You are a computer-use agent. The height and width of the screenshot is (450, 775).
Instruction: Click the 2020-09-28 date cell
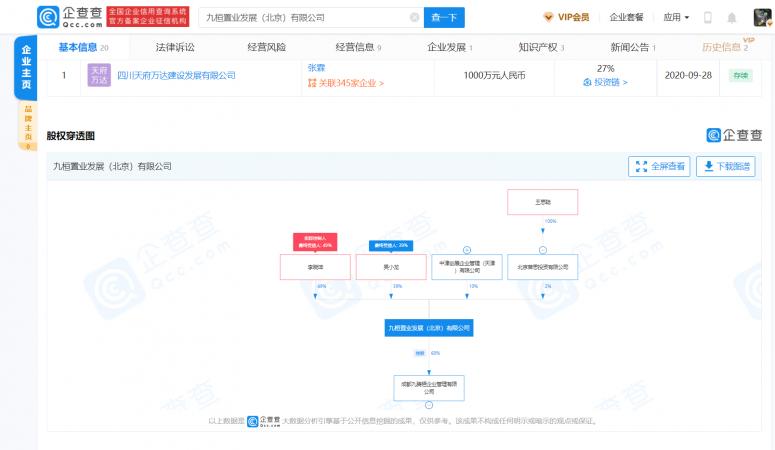[x=688, y=76]
